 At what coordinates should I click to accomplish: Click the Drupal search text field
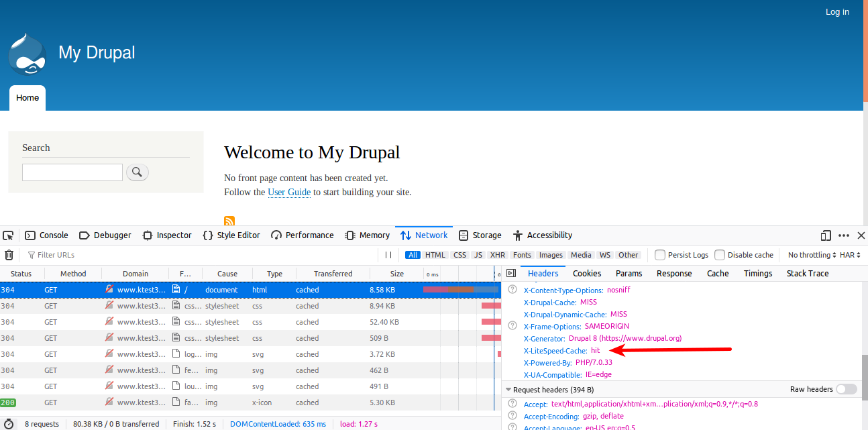tap(72, 172)
